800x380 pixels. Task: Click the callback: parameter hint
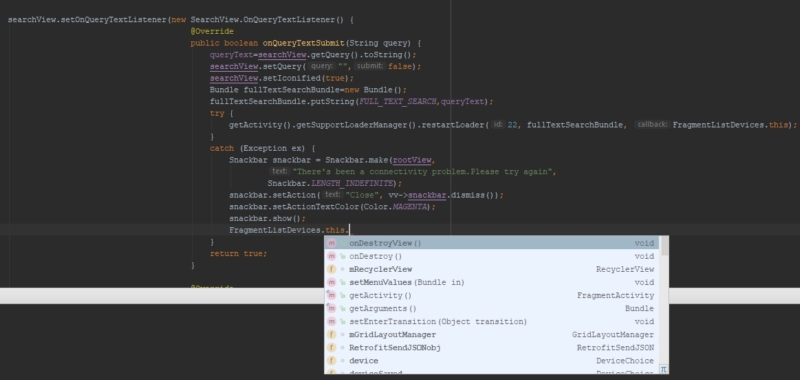point(652,124)
